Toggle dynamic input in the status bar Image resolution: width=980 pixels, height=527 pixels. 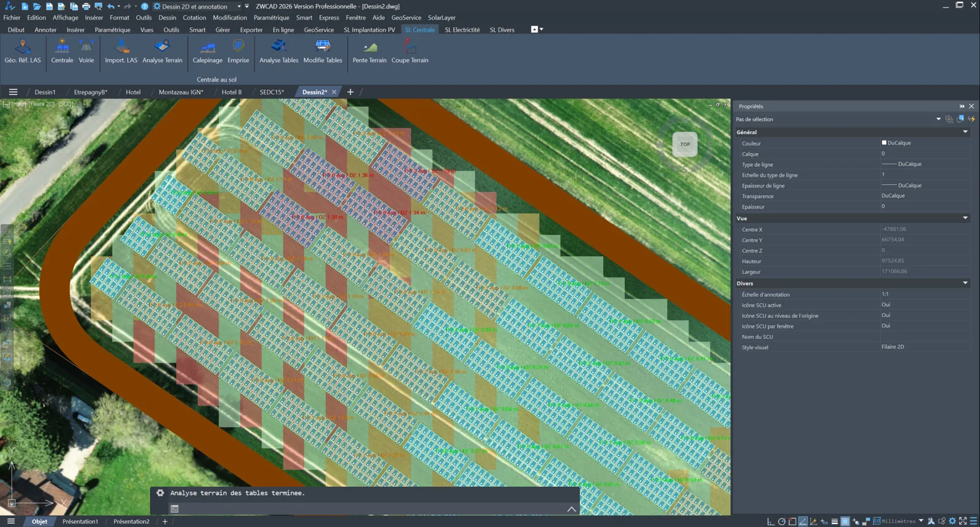tap(824, 521)
